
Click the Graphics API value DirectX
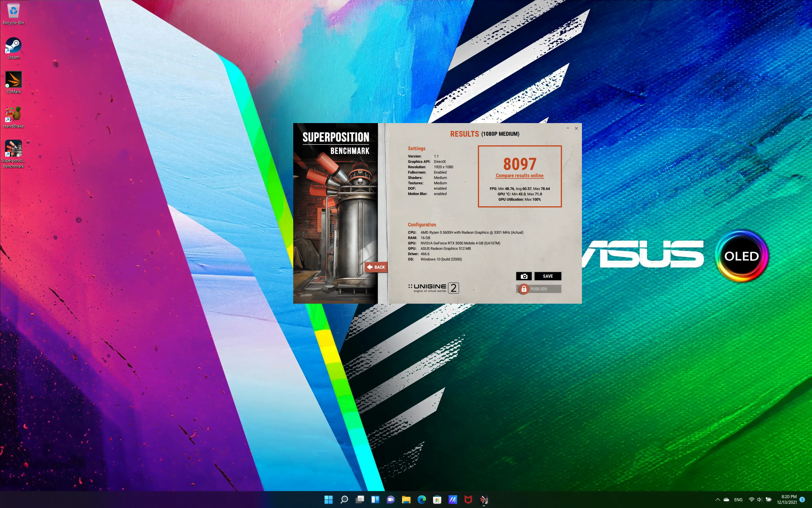click(x=440, y=162)
